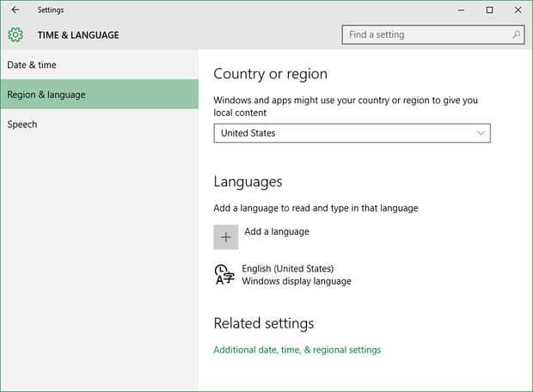Click the Related settings heading
533x392 pixels.
pyautogui.click(x=264, y=323)
